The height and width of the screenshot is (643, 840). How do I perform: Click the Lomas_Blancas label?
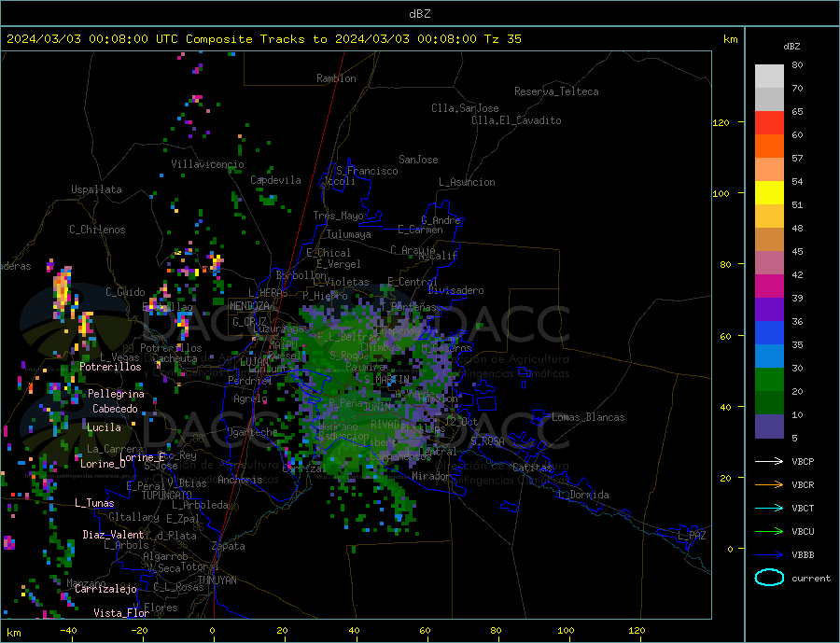point(588,417)
